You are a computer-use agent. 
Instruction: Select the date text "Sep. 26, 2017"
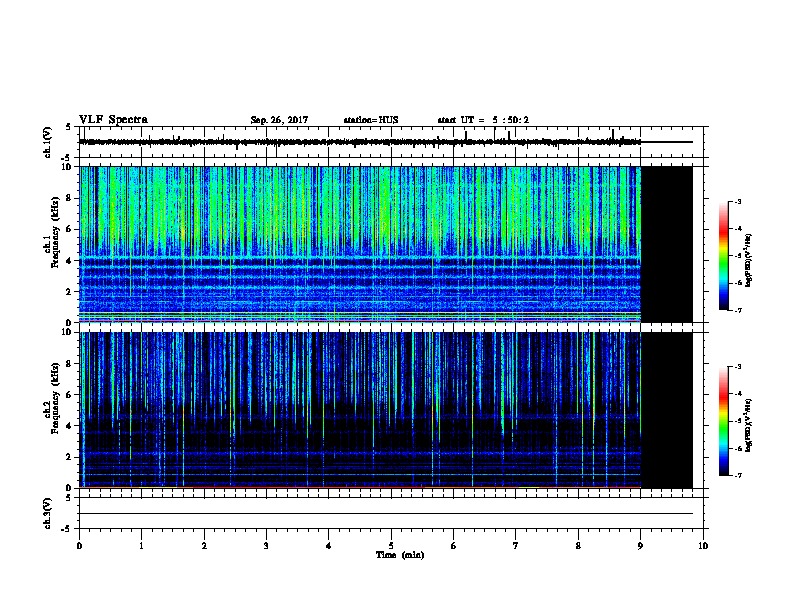tap(279, 120)
